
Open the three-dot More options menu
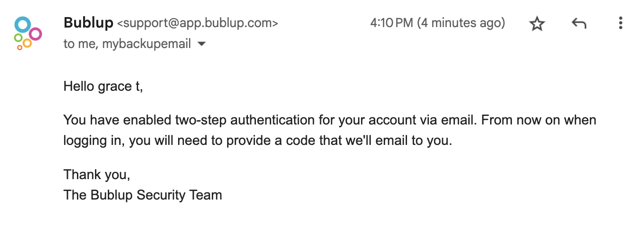[620, 23]
